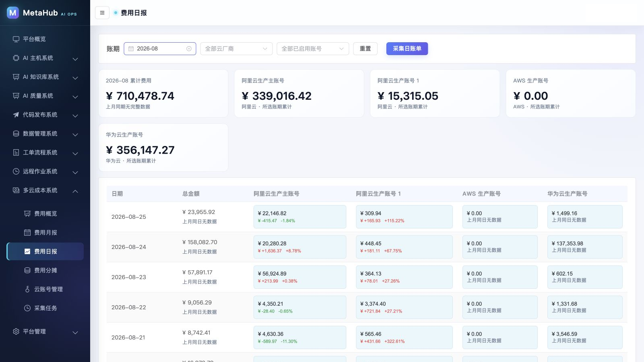Open 平台概览 menu item
Viewport: 644px width, 362px height.
click(45, 39)
